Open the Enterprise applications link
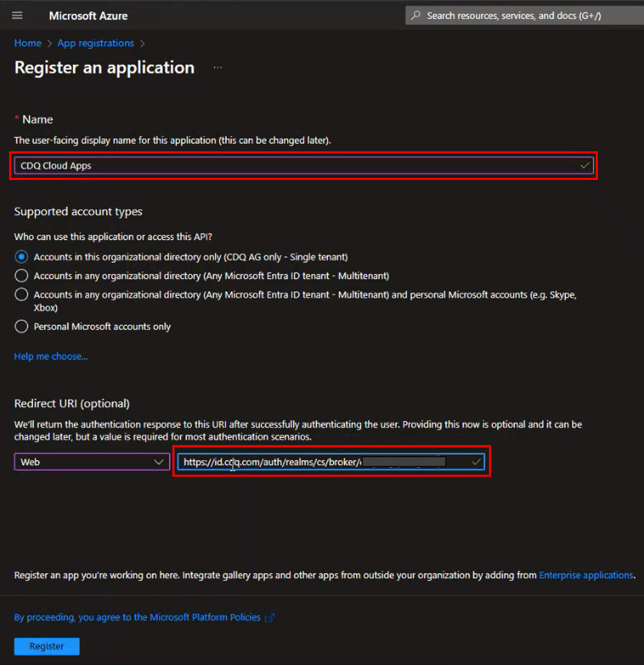 click(586, 575)
